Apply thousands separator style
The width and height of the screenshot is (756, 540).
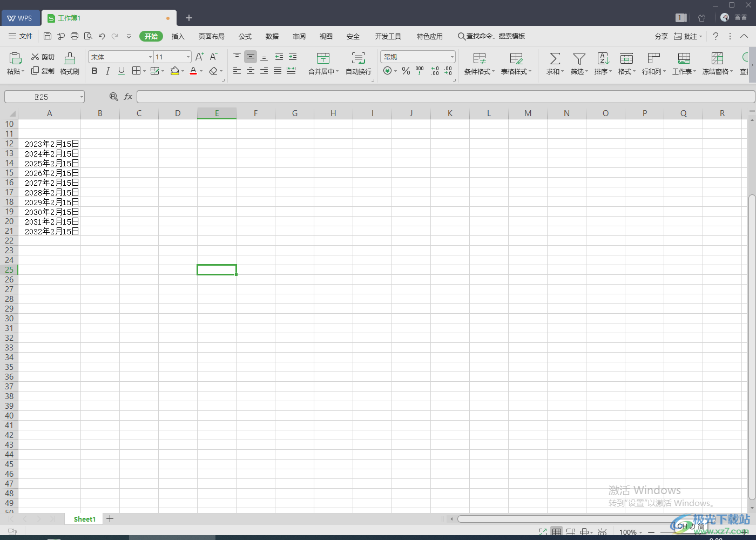click(x=420, y=71)
